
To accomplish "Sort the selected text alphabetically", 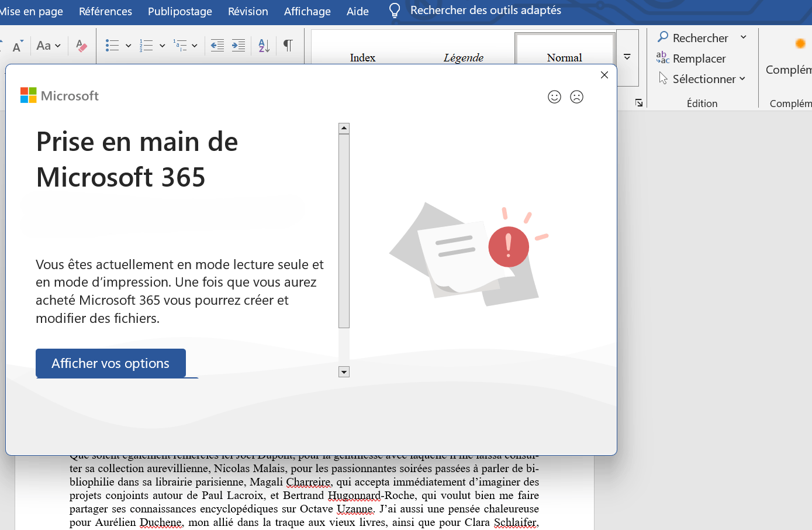I will click(264, 46).
